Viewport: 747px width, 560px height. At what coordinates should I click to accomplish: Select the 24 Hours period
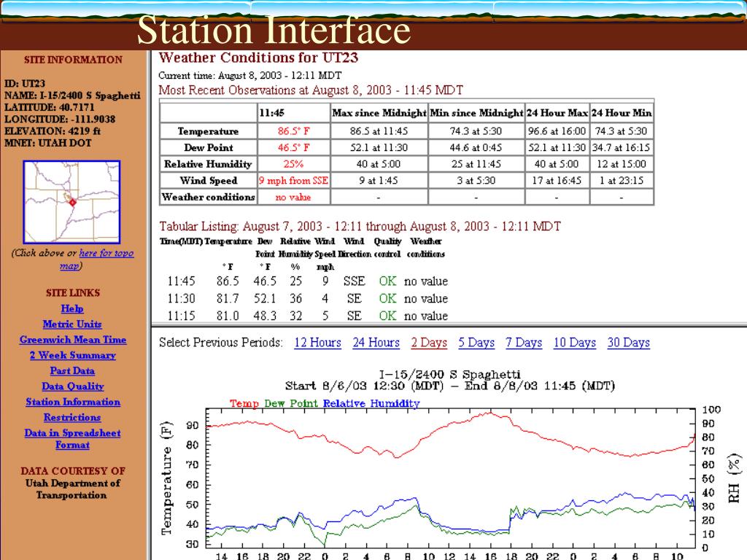[x=376, y=343]
